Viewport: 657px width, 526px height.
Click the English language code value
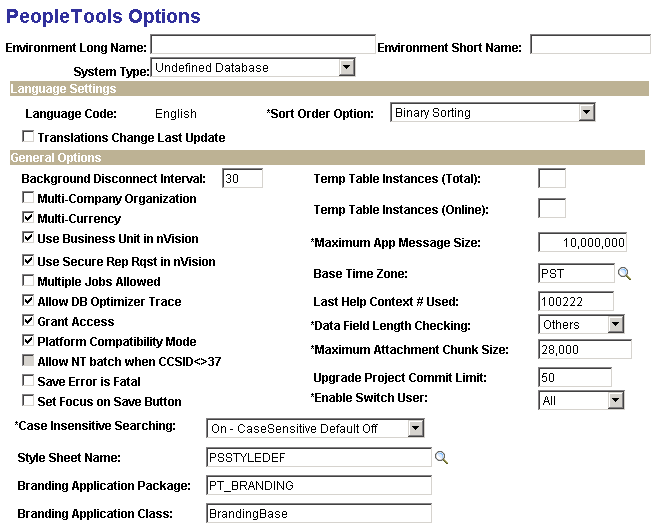tap(176, 114)
